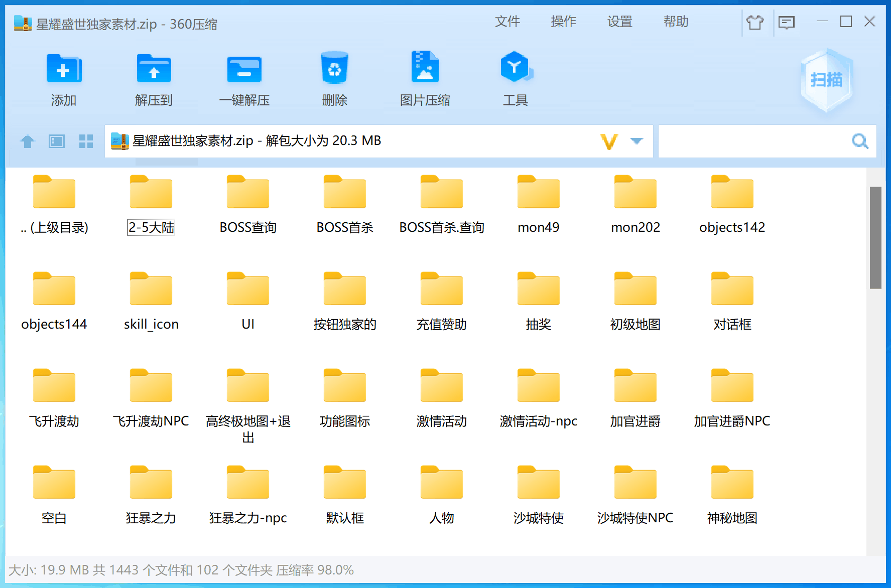Open the 文件 (File) menu
This screenshot has height=588, width=891.
click(508, 22)
